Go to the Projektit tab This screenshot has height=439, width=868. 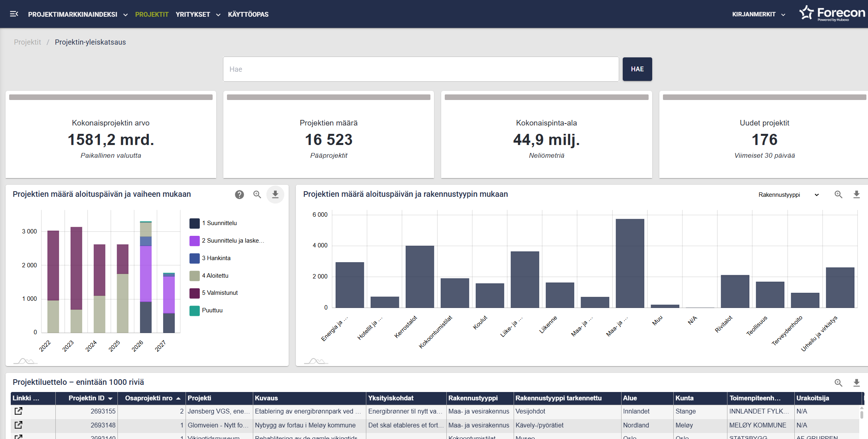tap(152, 14)
